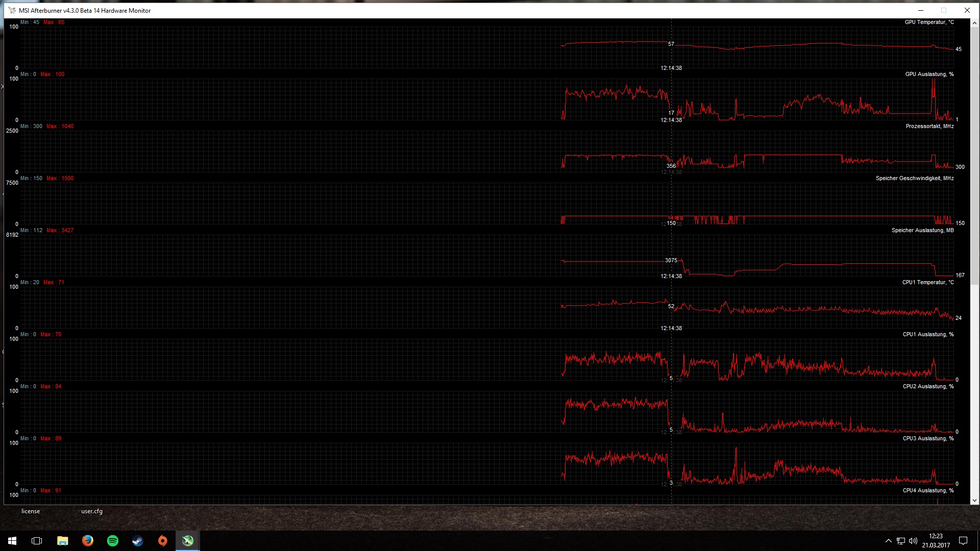The image size is (980, 551).
Task: Open Spotify from the taskbar
Action: [x=112, y=541]
